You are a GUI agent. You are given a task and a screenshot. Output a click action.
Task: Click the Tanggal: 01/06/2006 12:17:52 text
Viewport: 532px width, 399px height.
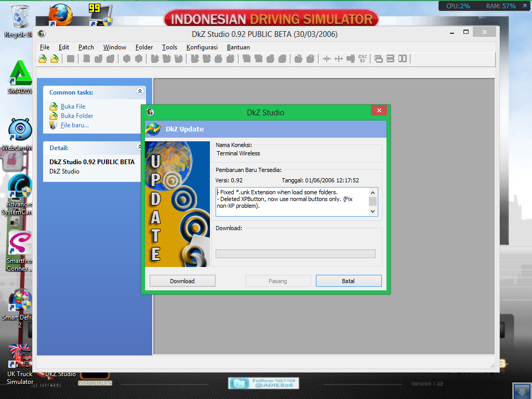[320, 180]
